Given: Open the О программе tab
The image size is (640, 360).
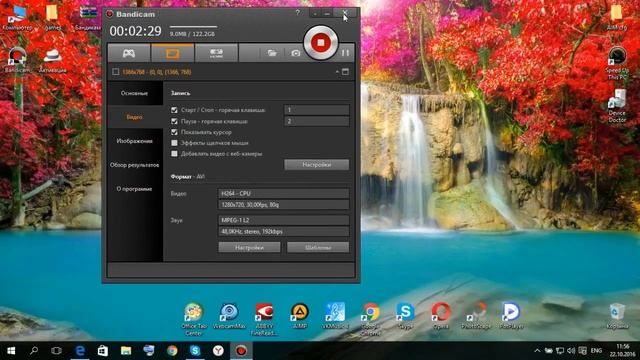Looking at the screenshot, I should click(x=134, y=189).
